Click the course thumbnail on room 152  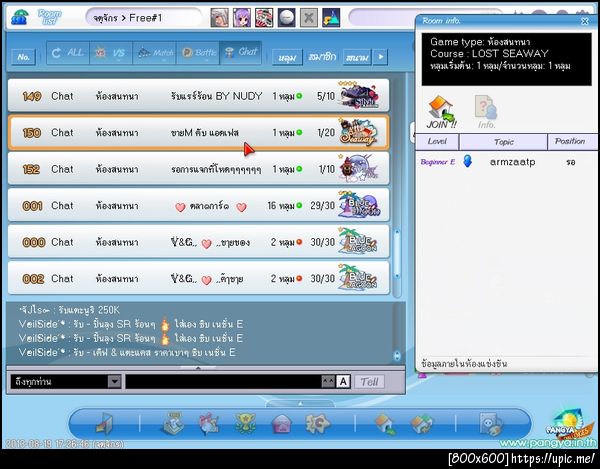(358, 169)
